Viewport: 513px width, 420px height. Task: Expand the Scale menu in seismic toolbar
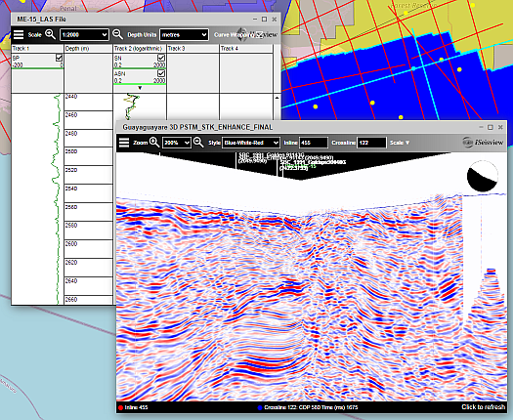point(400,143)
